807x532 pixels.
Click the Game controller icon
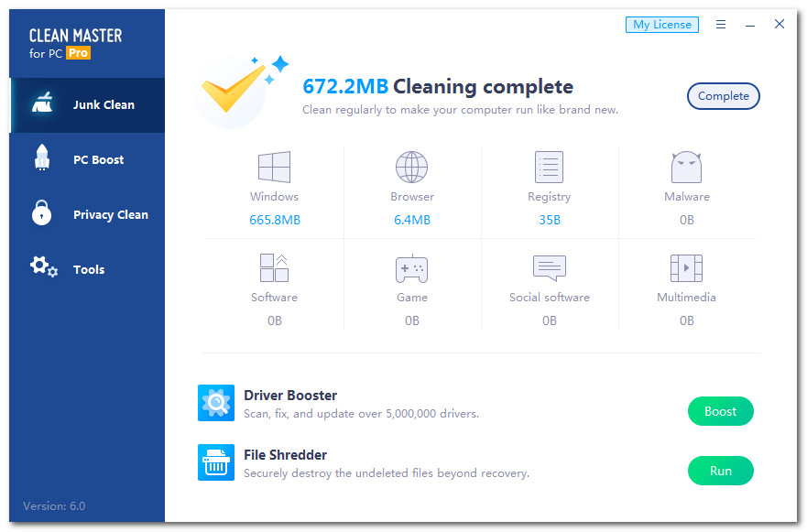tap(411, 268)
